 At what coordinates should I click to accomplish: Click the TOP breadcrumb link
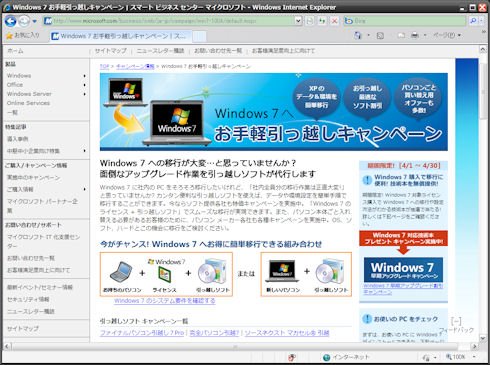104,66
